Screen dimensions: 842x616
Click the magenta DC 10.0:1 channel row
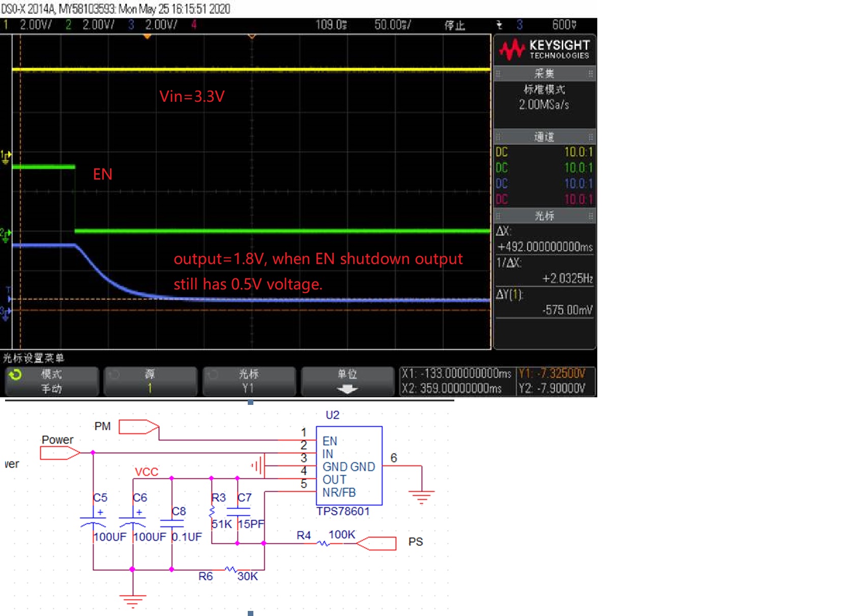click(x=544, y=199)
